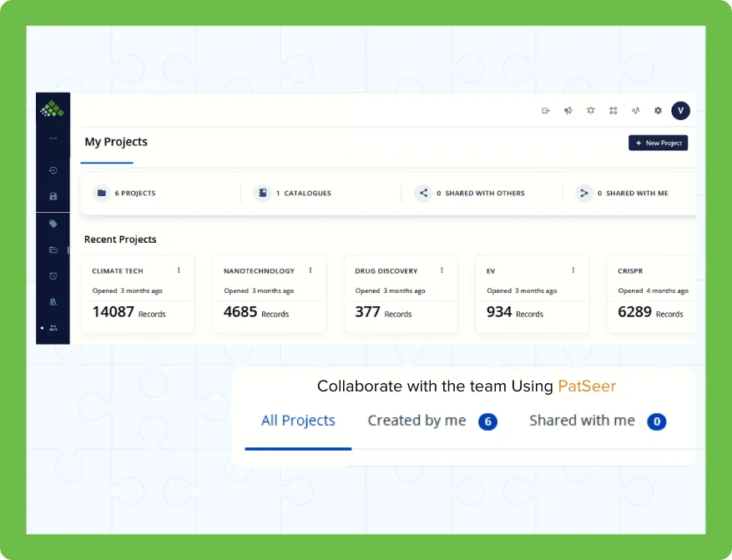
Task: Open the history icon in sidebar
Action: (x=53, y=170)
